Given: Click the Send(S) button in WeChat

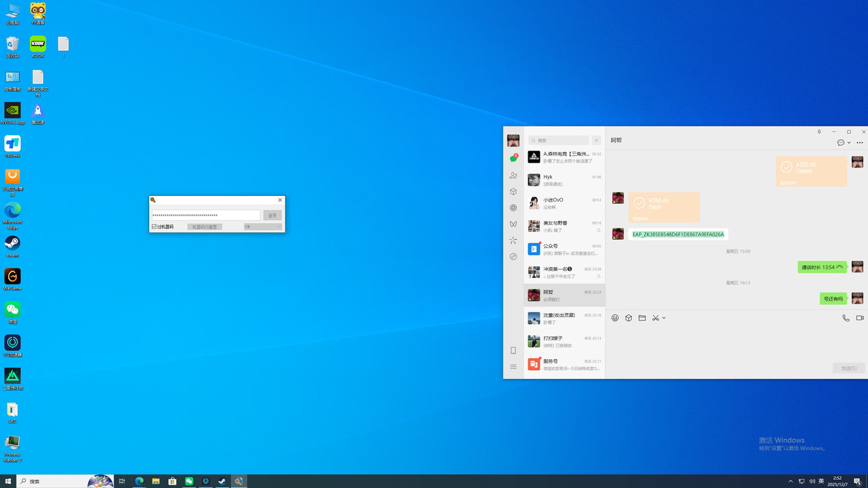Looking at the screenshot, I should 849,368.
